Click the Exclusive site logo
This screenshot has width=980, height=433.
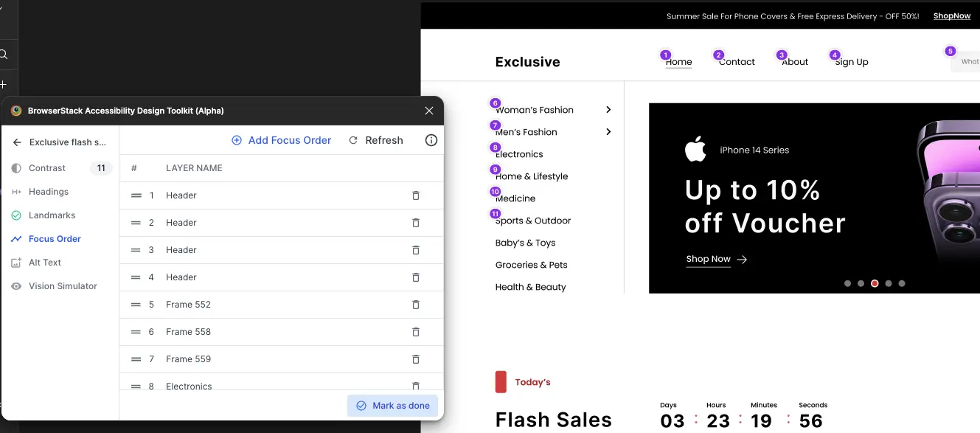pos(527,62)
